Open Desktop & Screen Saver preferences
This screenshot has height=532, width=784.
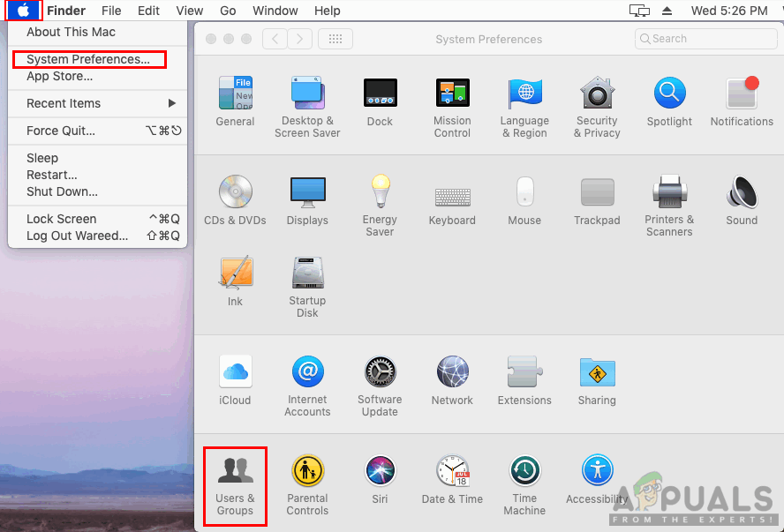pos(307,107)
